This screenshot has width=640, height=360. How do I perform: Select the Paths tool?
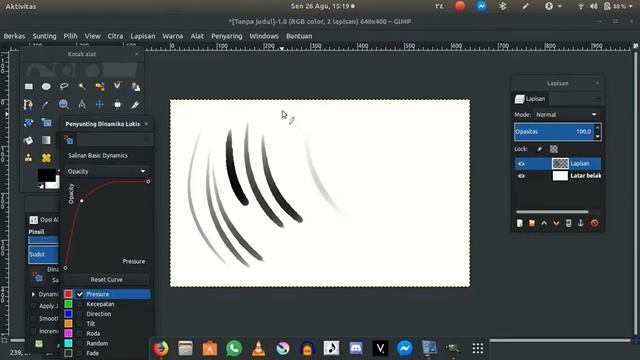(29, 104)
